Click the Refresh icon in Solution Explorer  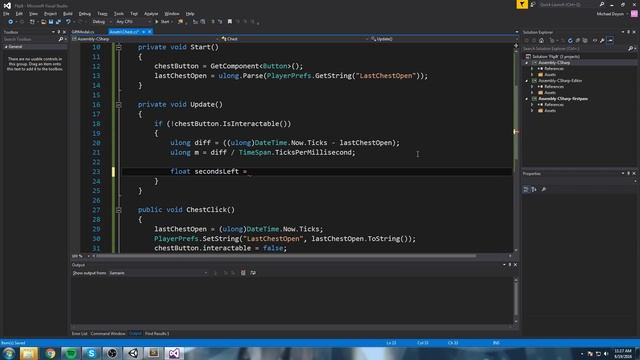click(570, 40)
